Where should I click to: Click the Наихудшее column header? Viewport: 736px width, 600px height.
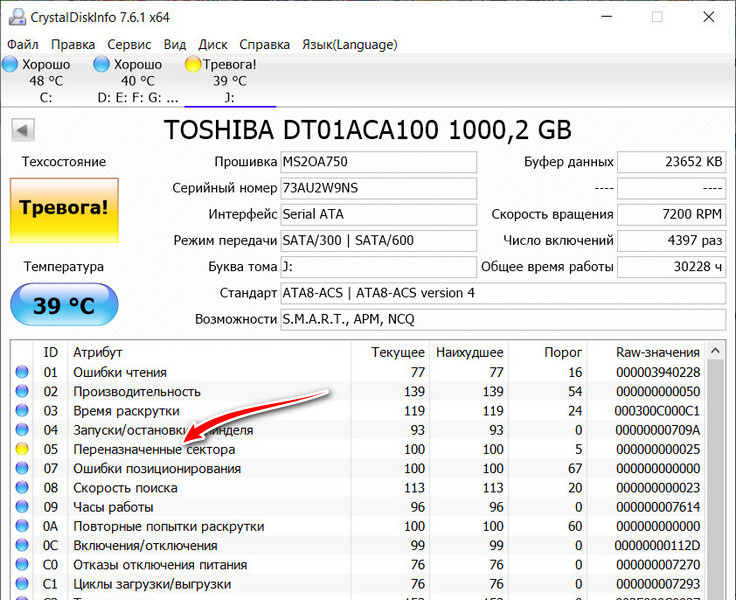click(x=469, y=352)
